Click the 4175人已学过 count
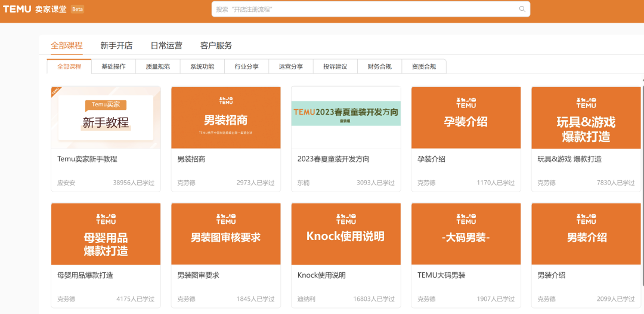This screenshot has width=644, height=314. (135, 299)
